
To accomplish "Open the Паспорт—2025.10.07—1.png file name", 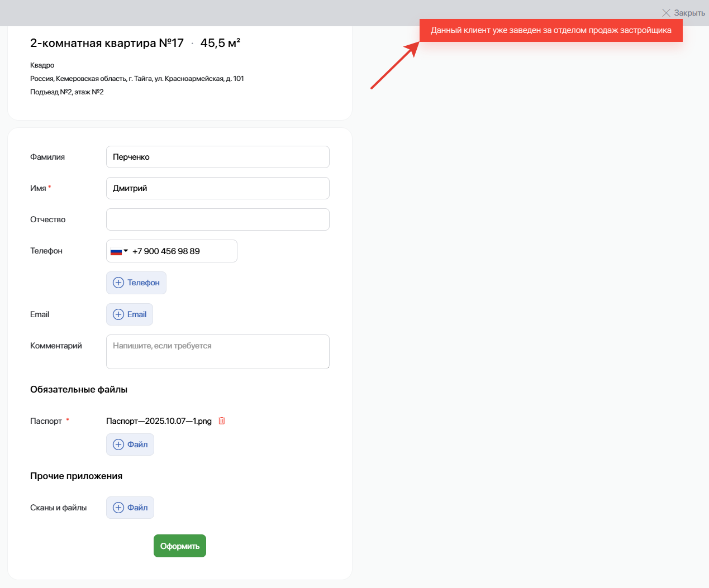I will tap(159, 421).
